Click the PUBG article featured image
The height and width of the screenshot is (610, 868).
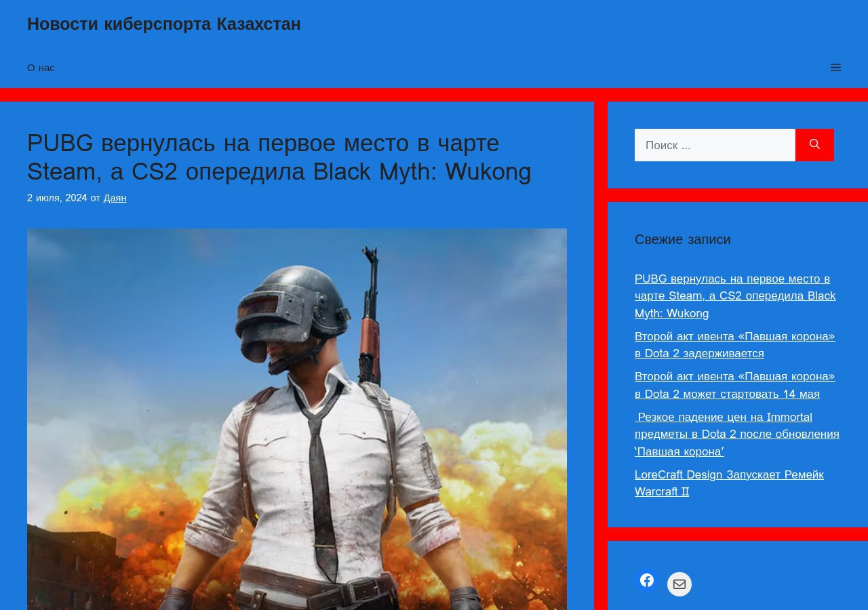tap(297, 419)
